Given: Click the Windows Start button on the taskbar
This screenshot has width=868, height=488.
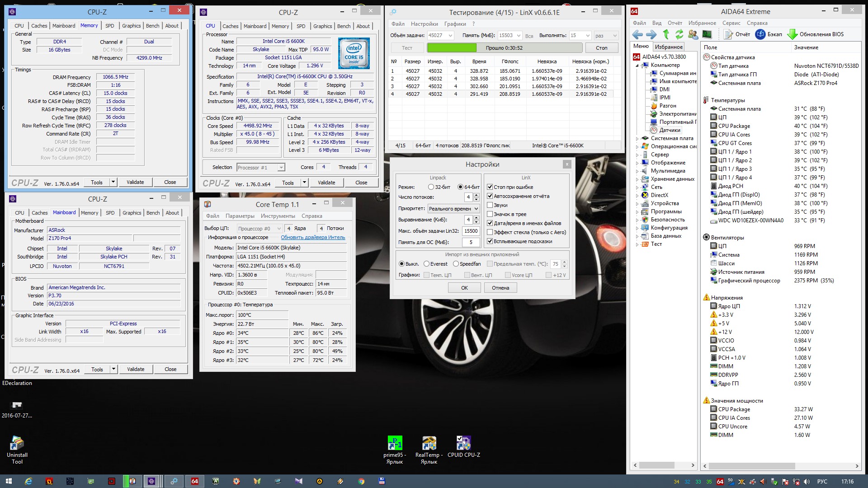Looking at the screenshot, I should point(8,481).
